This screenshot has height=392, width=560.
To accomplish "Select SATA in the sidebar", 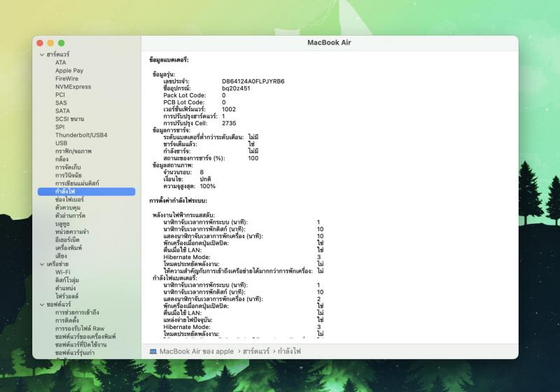I will point(62,111).
